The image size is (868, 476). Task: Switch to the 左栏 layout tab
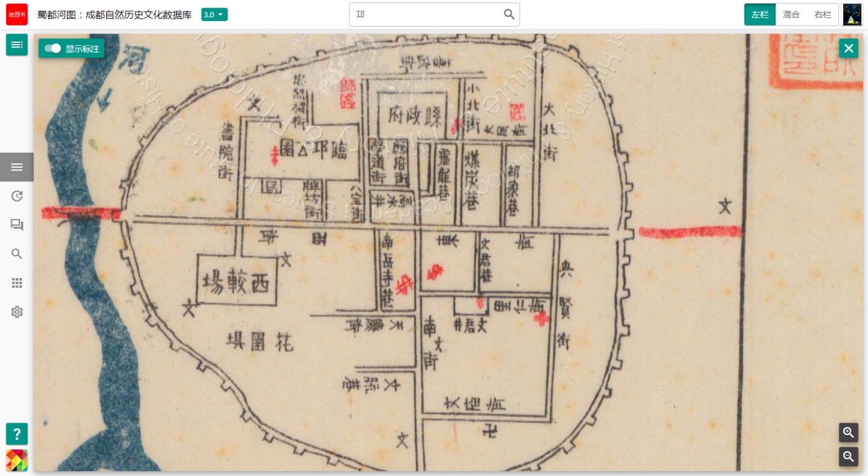click(759, 14)
